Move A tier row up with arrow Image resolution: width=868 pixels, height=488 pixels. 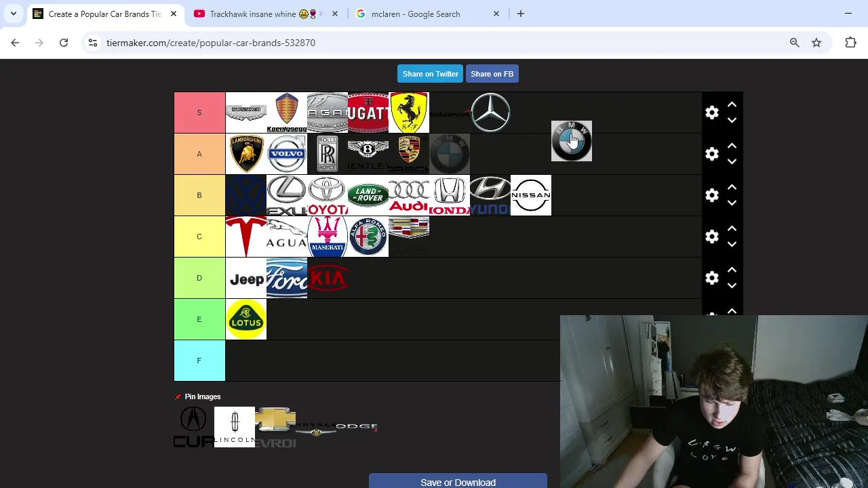click(732, 146)
